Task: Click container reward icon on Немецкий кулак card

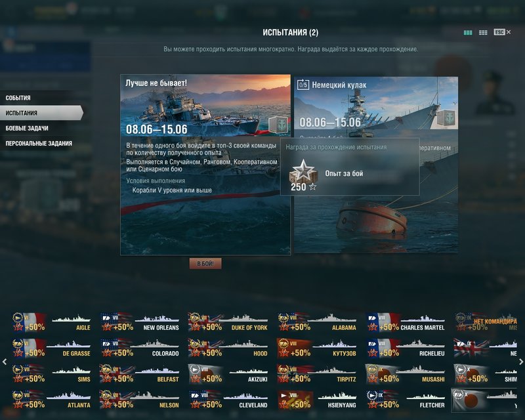Action: coord(446,118)
